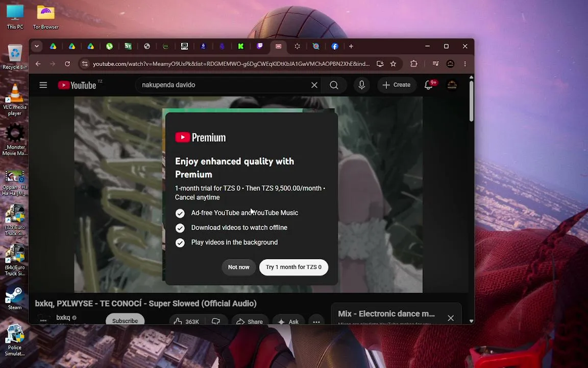Open the YouTube guide hamburger menu
Viewport: 588px width, 368px height.
[43, 85]
